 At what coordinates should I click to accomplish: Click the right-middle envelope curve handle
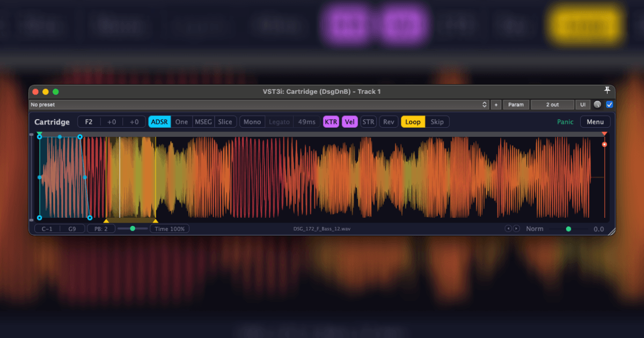coord(85,177)
